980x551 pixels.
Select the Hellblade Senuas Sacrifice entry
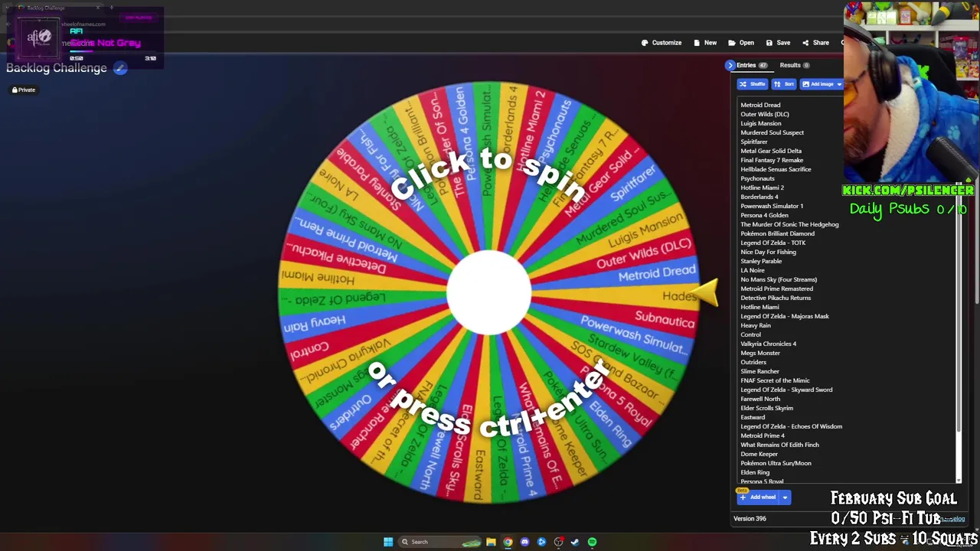[776, 170]
